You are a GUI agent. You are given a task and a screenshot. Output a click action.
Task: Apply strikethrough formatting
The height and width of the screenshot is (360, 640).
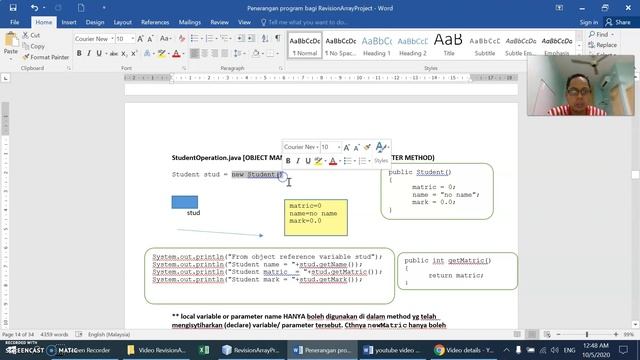point(113,53)
